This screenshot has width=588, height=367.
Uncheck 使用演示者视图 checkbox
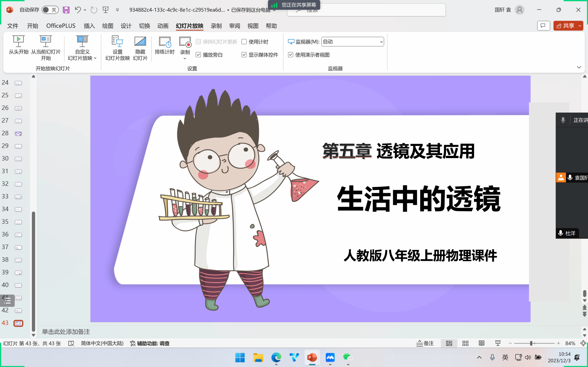point(291,55)
